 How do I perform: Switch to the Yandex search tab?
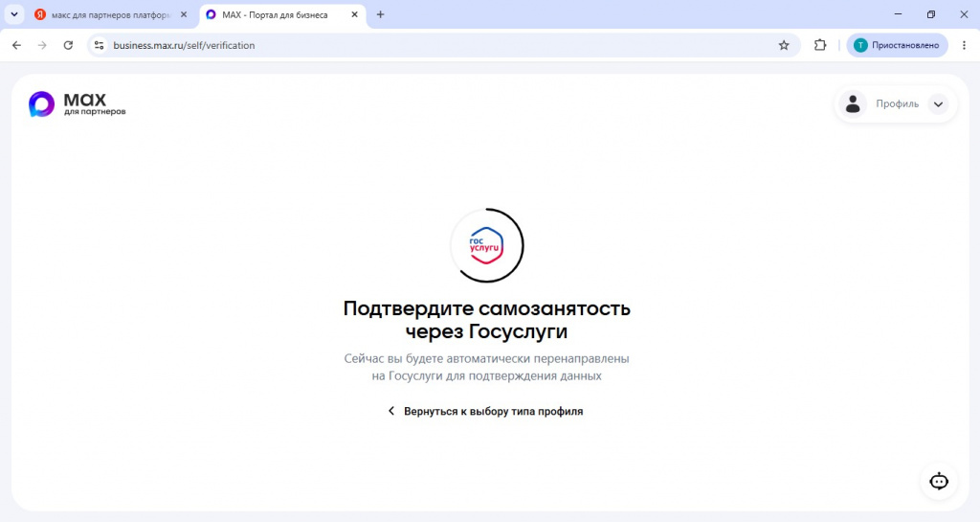(111, 14)
